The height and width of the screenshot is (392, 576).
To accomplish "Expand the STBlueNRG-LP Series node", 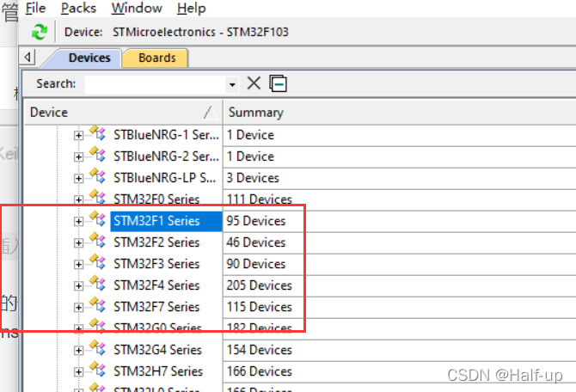I will click(x=78, y=179).
